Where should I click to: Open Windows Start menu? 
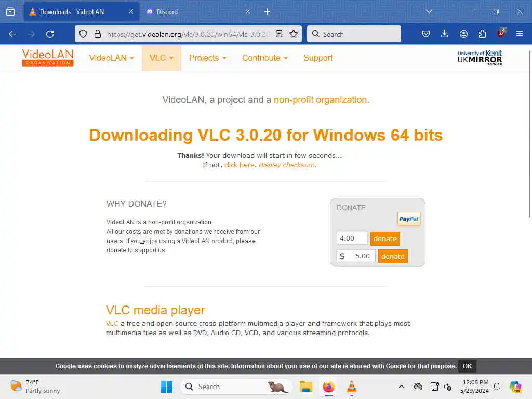(166, 387)
